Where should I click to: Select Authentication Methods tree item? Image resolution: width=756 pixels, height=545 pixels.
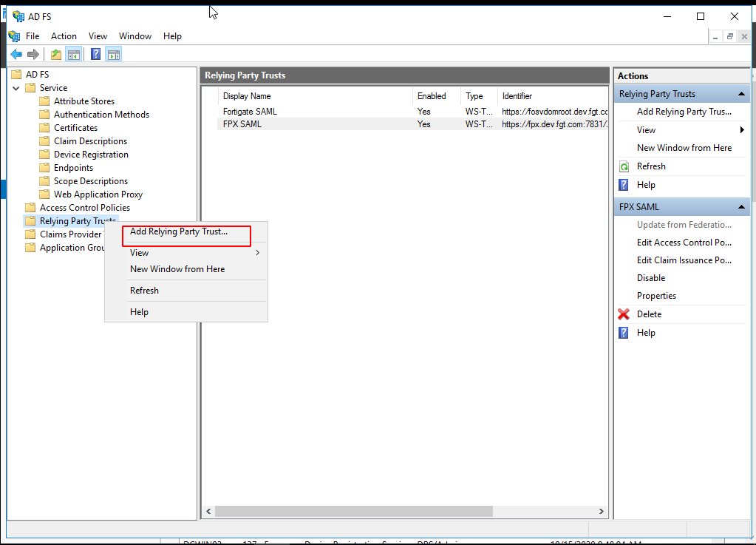click(101, 115)
